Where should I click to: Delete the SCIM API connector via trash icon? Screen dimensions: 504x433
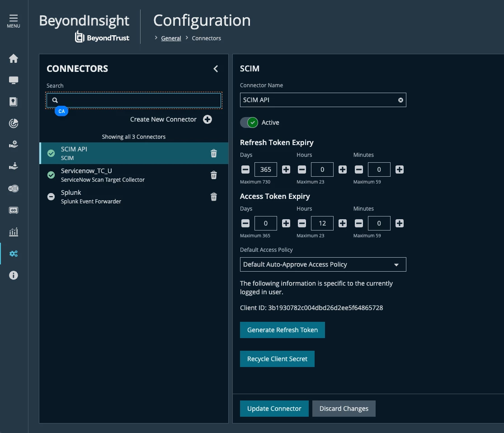click(x=213, y=153)
